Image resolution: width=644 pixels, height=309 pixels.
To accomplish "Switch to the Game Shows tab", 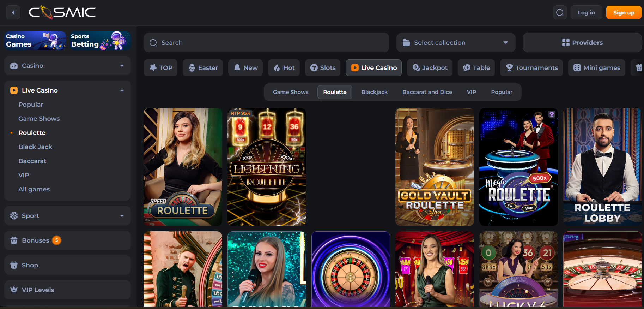I will [x=291, y=92].
